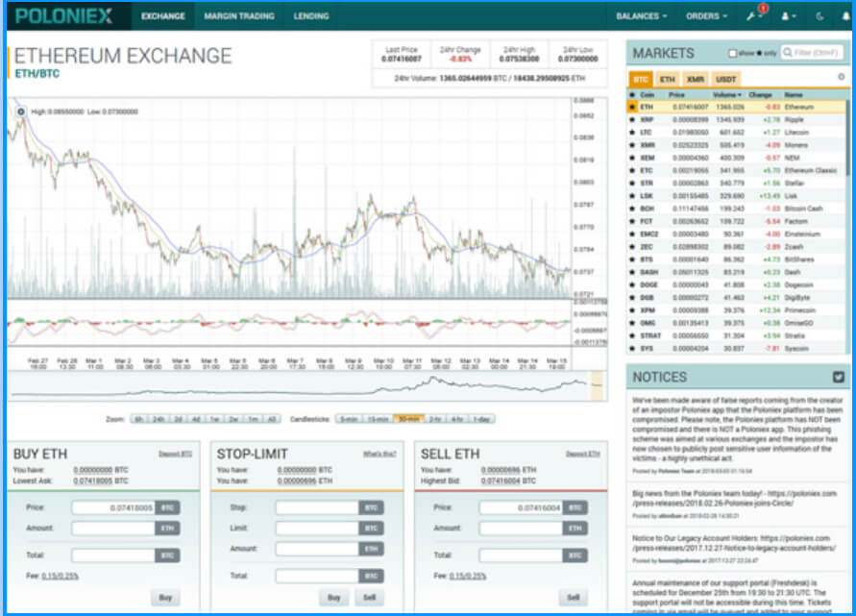Click the Amount field in Buy ETH

pos(113,529)
